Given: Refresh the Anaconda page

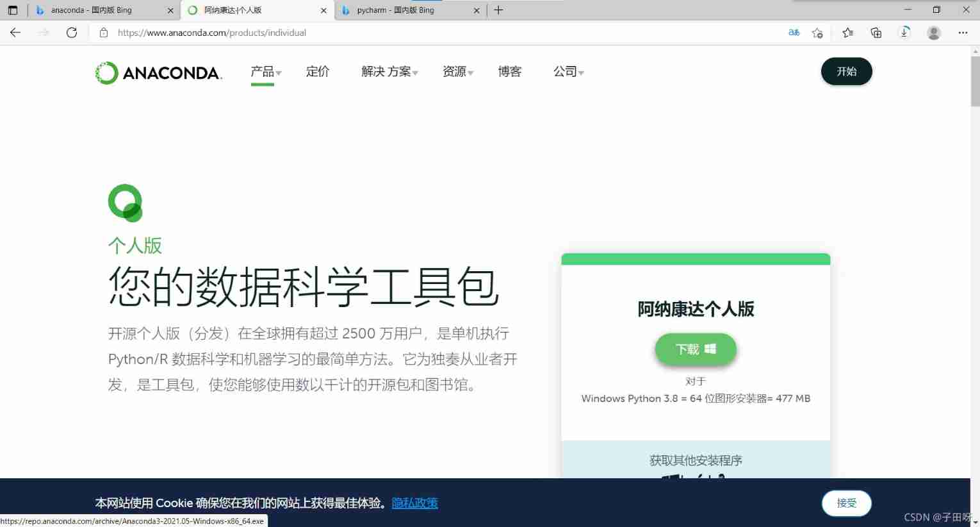Looking at the screenshot, I should click(72, 33).
